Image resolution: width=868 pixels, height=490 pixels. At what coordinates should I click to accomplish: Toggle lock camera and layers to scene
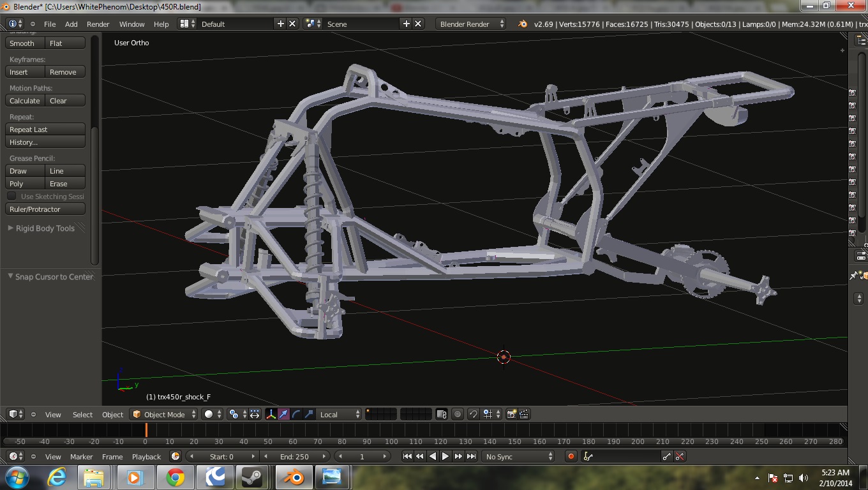(441, 414)
